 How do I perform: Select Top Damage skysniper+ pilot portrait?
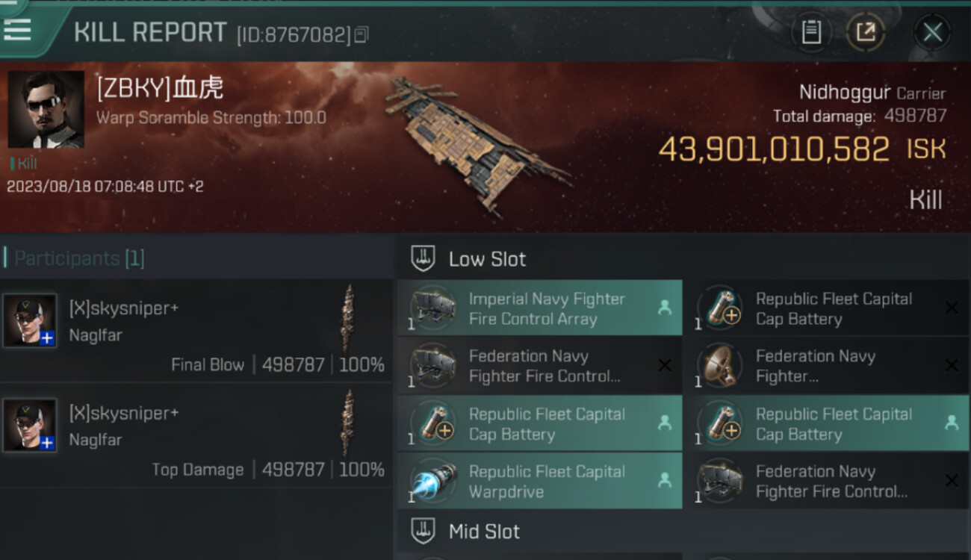[x=30, y=426]
